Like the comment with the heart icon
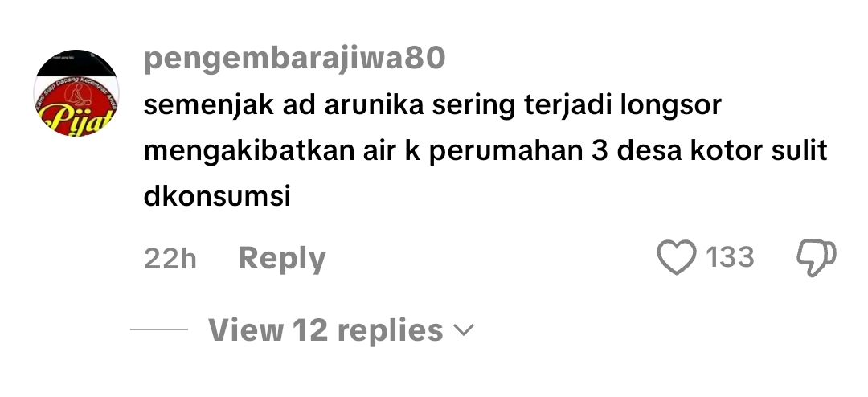868x397 pixels. click(x=676, y=257)
